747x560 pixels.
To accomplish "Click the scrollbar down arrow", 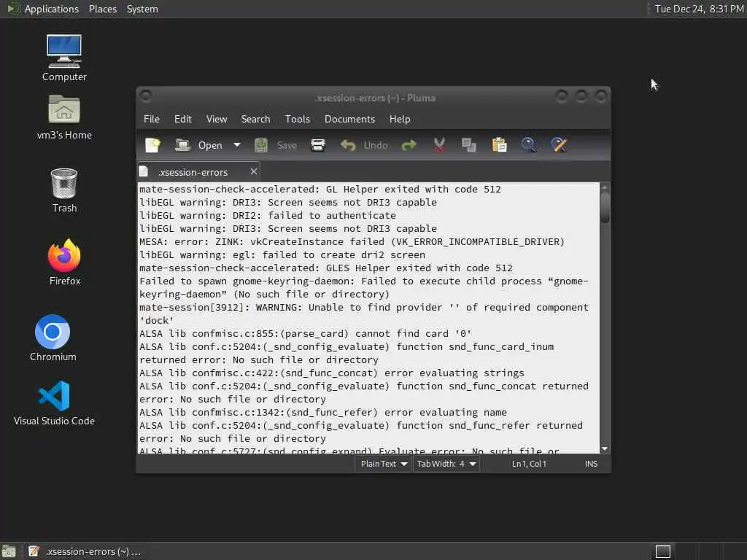I will click(605, 448).
